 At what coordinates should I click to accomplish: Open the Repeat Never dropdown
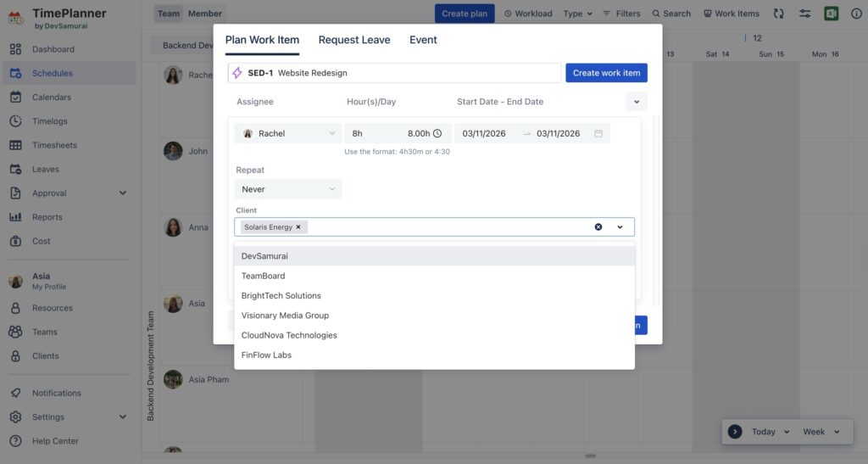(x=288, y=189)
